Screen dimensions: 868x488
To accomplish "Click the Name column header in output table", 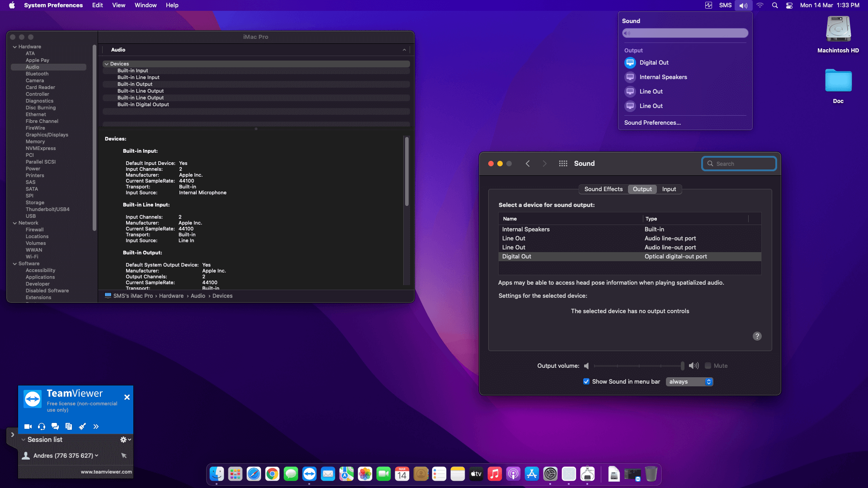I will coord(571,219).
